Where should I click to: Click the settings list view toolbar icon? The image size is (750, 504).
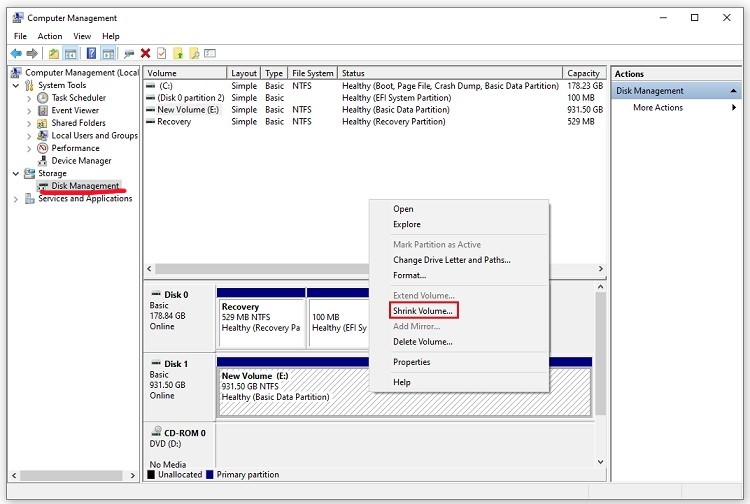click(x=210, y=54)
